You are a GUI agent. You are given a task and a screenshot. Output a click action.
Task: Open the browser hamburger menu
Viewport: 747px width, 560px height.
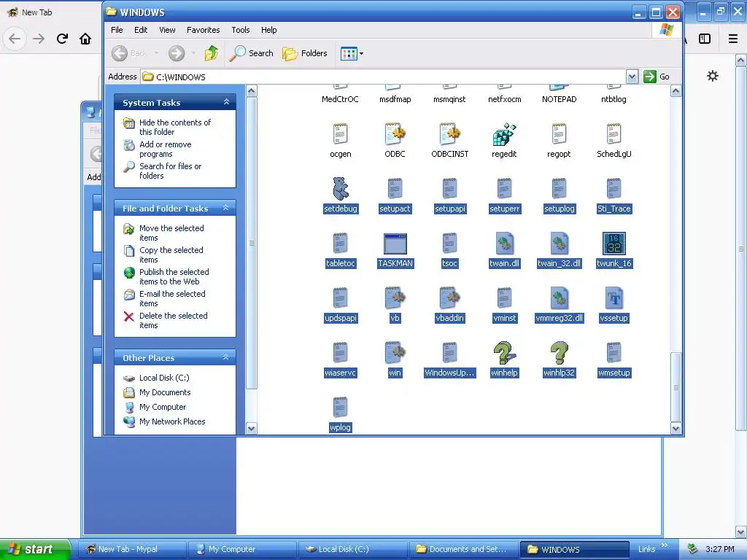point(733,39)
